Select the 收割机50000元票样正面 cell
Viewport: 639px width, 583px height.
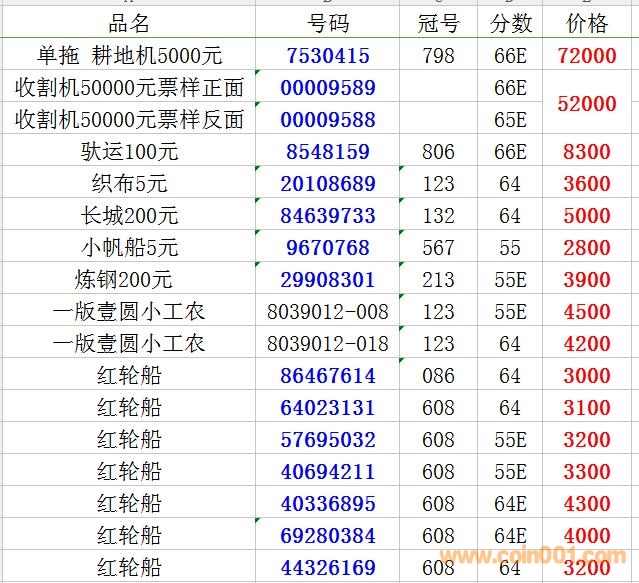[128, 88]
